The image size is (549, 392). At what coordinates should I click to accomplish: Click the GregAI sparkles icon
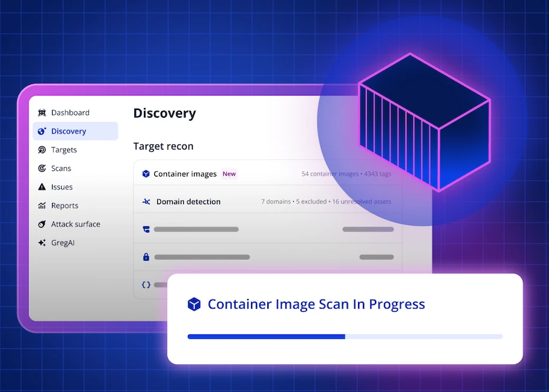(x=42, y=242)
